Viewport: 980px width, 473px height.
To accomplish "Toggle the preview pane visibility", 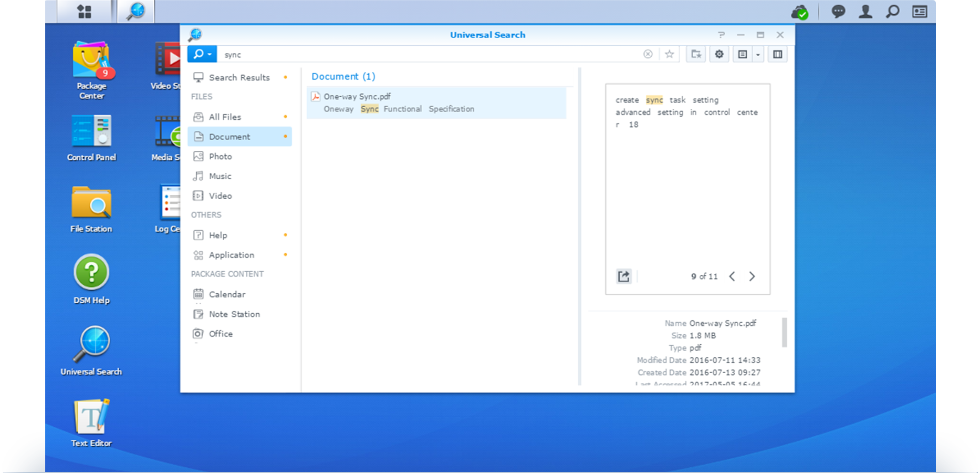I will pos(777,54).
